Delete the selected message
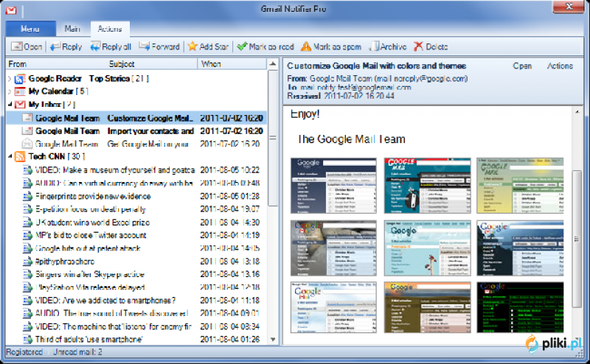 click(431, 46)
